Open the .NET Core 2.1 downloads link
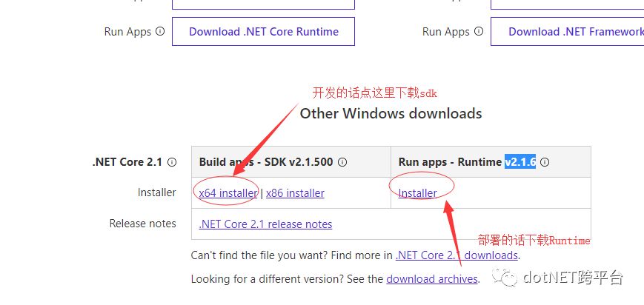 (x=457, y=255)
